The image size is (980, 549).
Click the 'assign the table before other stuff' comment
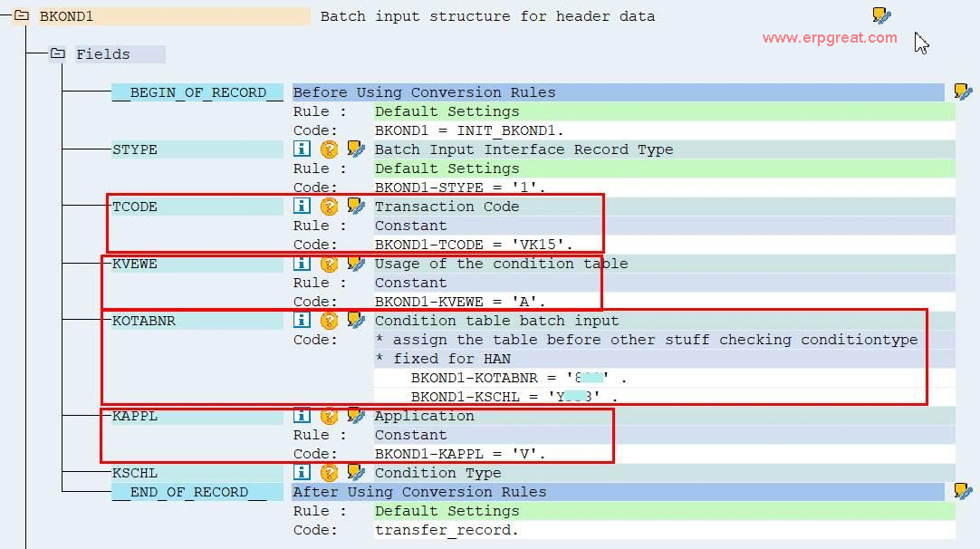coord(647,340)
